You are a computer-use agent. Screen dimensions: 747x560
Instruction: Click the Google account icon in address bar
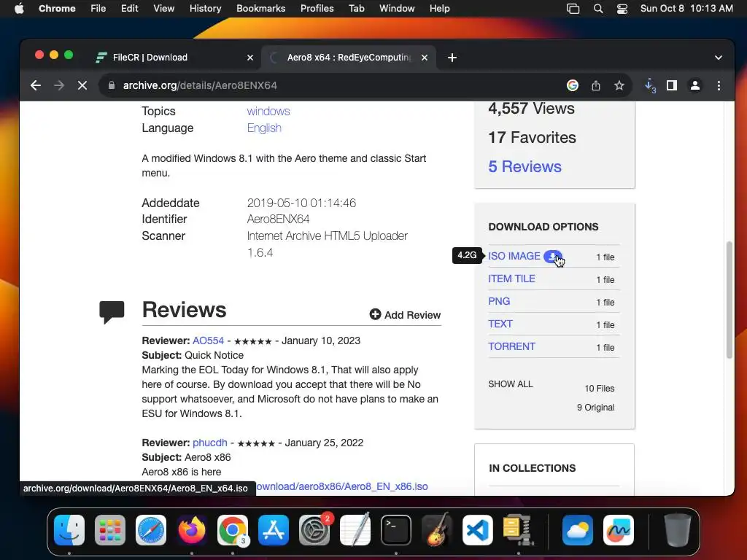click(573, 85)
